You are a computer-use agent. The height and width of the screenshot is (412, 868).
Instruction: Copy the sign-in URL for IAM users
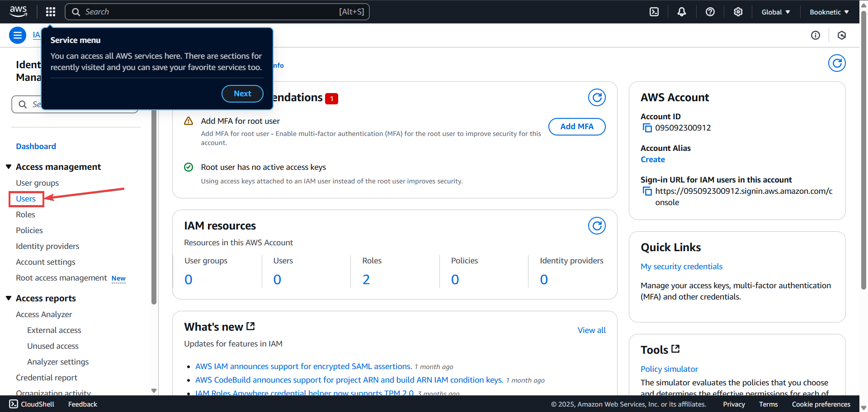647,191
